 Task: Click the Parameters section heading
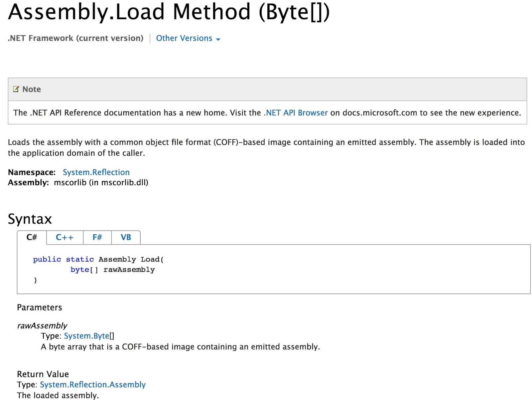point(40,307)
